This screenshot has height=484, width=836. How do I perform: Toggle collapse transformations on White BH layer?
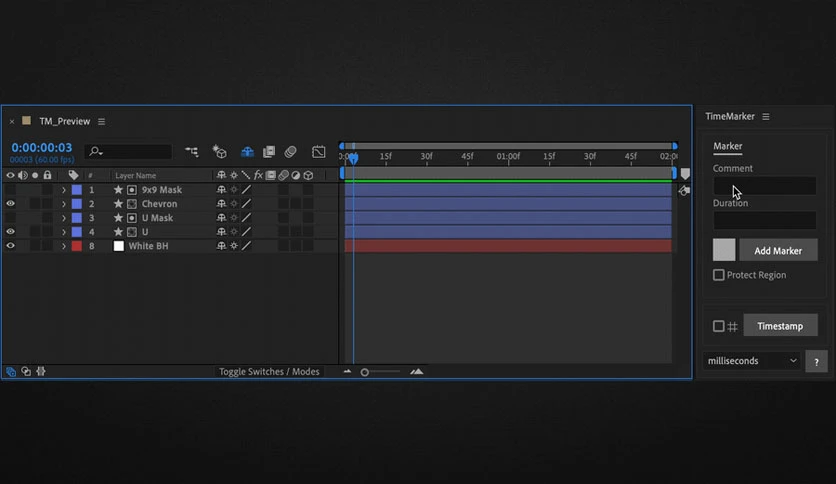click(234, 246)
